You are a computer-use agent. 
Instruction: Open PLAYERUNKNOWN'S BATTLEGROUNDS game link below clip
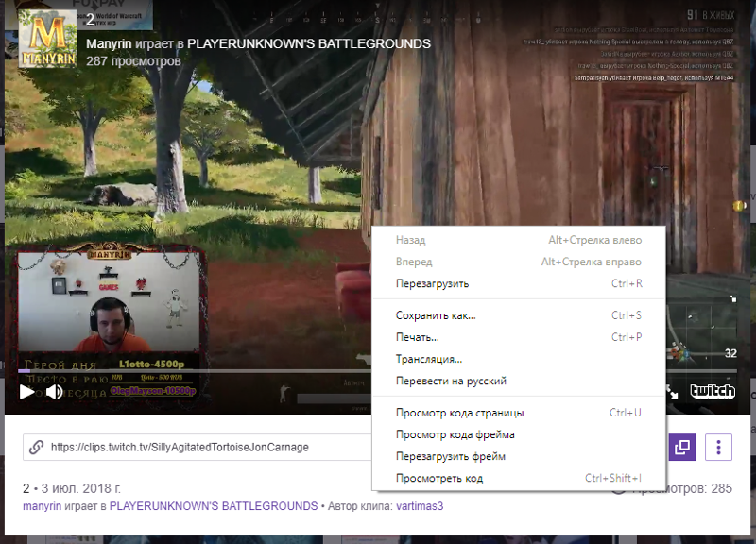pos(214,506)
